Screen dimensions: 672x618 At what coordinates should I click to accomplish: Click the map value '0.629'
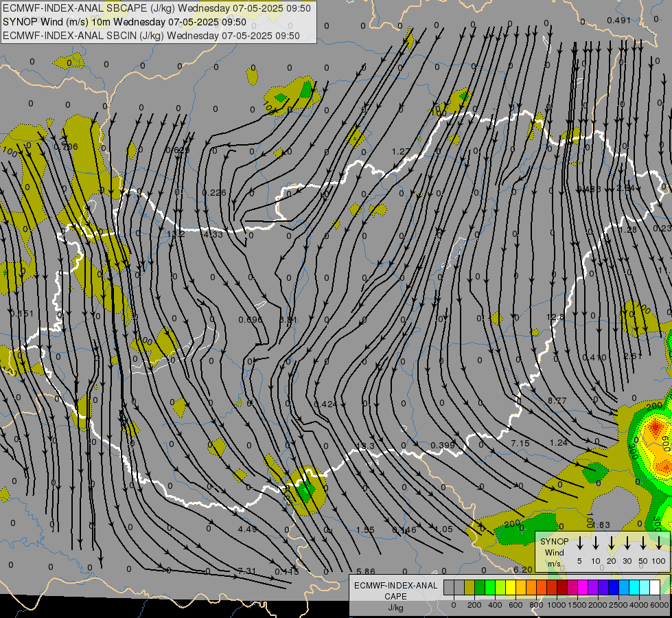[177, 150]
